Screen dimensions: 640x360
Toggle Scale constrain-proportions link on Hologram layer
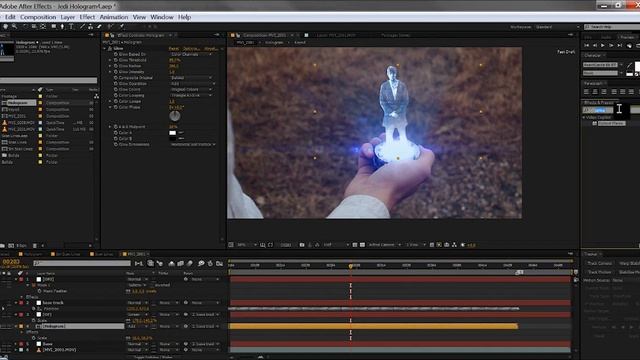[x=128, y=338]
